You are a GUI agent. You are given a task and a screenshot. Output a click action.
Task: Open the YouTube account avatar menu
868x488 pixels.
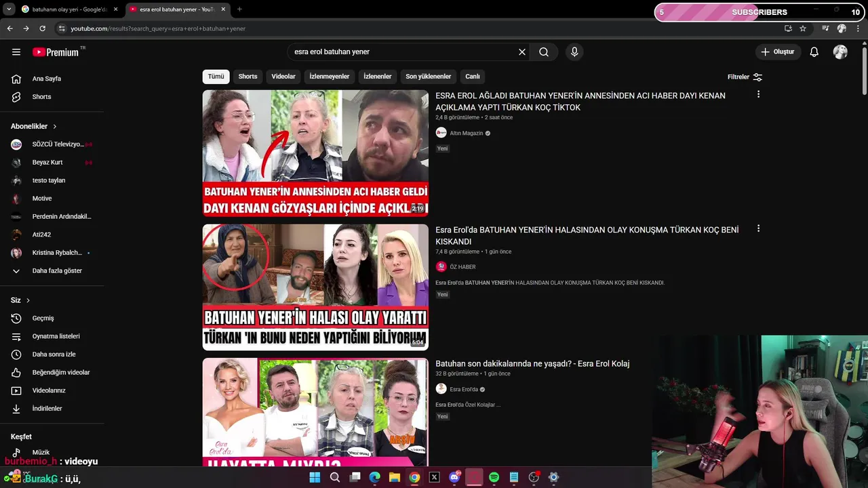click(840, 52)
